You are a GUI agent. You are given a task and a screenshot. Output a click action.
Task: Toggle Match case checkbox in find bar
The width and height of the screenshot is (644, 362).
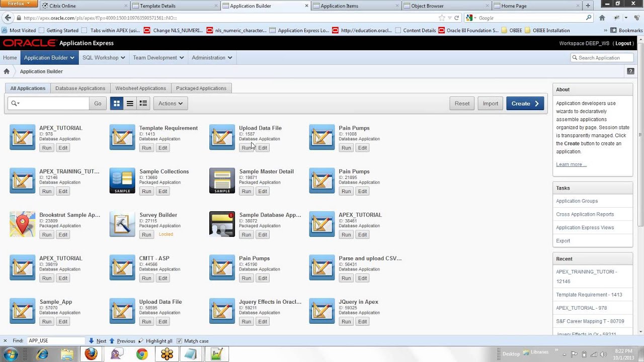coord(179,341)
